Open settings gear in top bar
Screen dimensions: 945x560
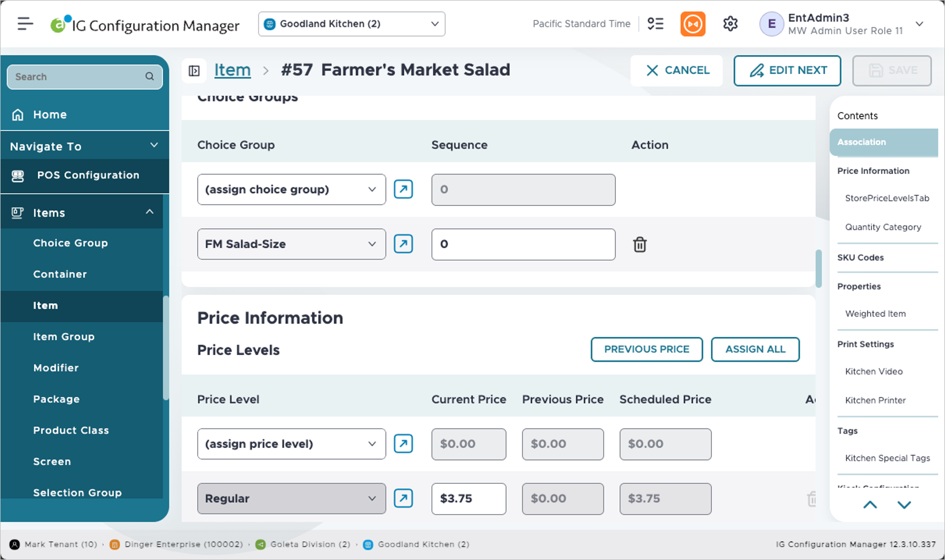[730, 24]
